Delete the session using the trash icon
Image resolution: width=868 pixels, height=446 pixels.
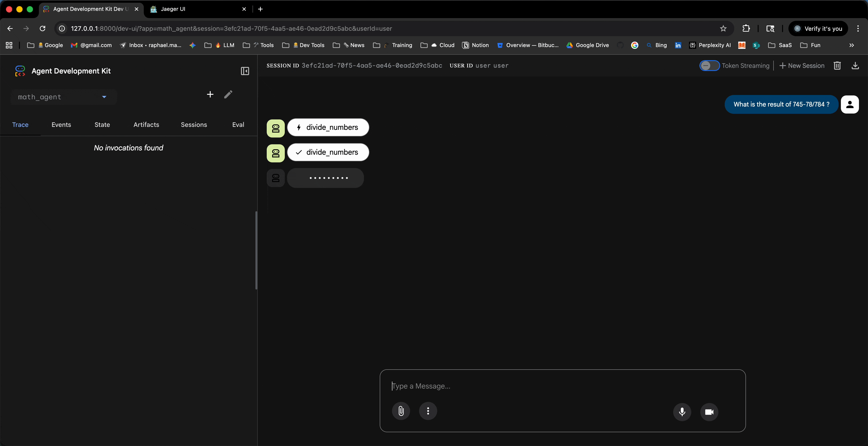pyautogui.click(x=837, y=66)
